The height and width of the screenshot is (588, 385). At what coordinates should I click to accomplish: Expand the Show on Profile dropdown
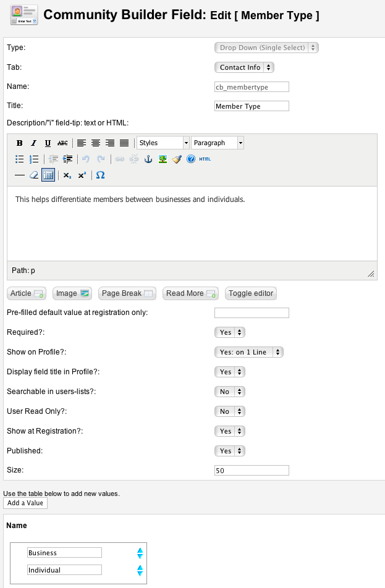[249, 352]
